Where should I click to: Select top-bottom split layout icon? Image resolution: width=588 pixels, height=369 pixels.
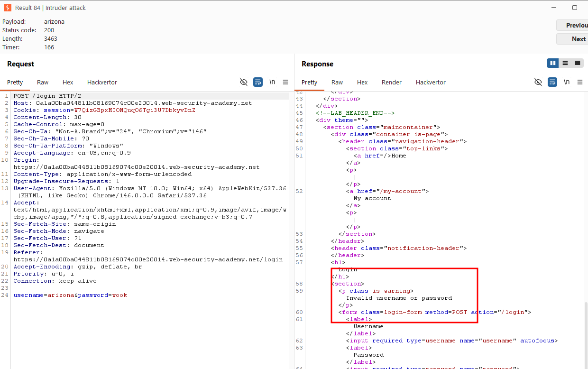565,63
